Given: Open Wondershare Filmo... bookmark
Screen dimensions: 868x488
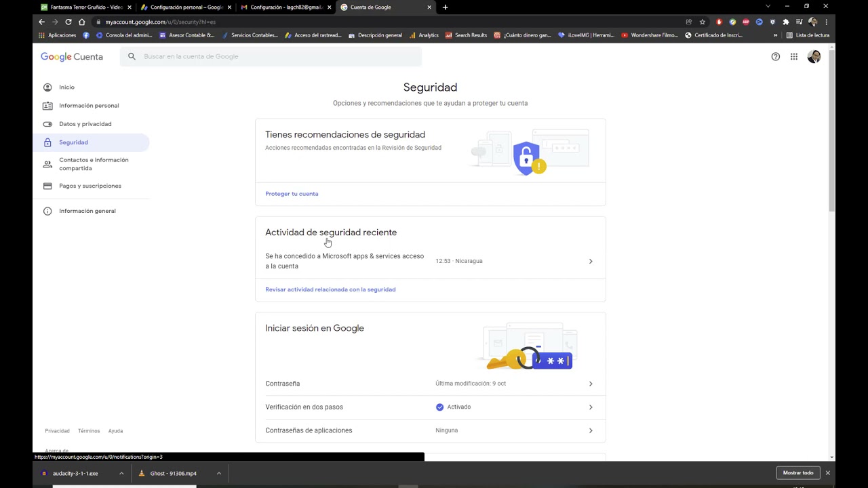Looking at the screenshot, I should (x=650, y=35).
